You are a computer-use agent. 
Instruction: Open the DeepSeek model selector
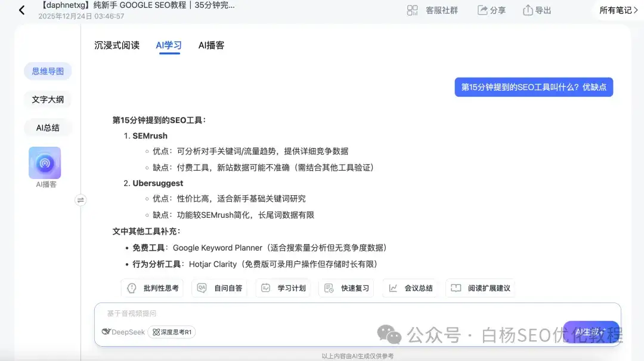tap(123, 332)
